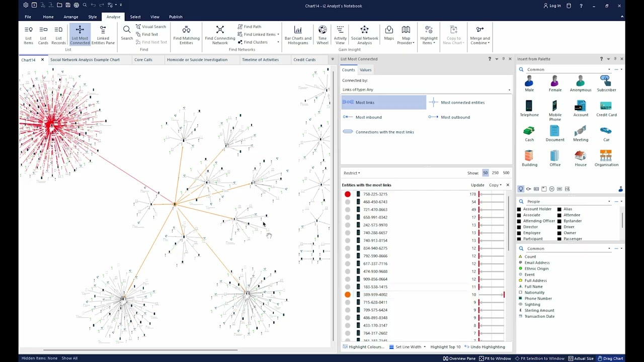Set Show count to 250

495,173
